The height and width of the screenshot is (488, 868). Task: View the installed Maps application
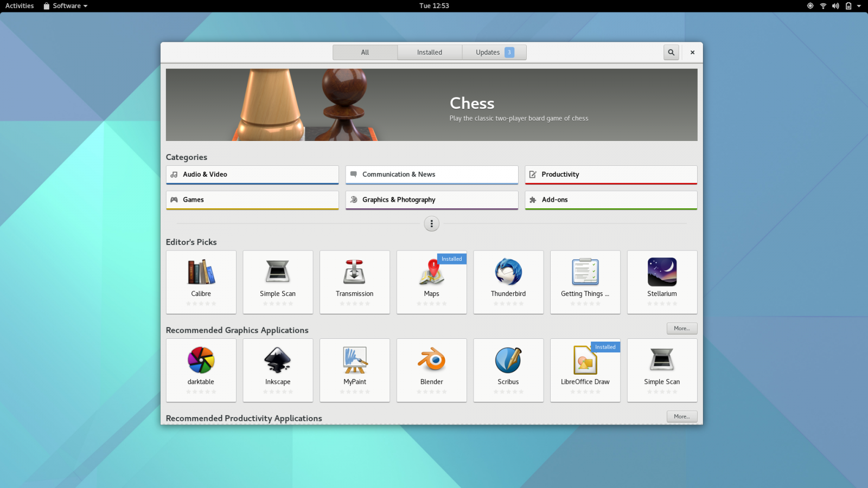[x=431, y=282]
